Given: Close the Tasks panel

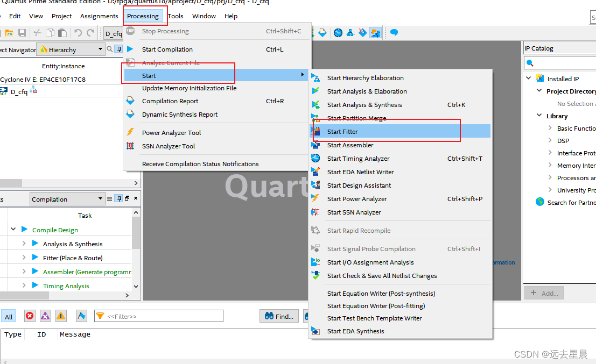Looking at the screenshot, I should [136, 198].
